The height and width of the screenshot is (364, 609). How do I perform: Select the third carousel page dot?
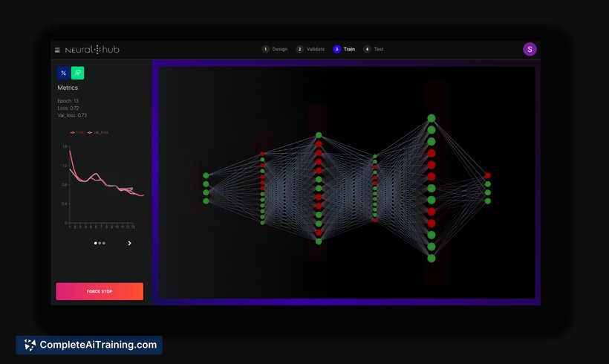(104, 243)
